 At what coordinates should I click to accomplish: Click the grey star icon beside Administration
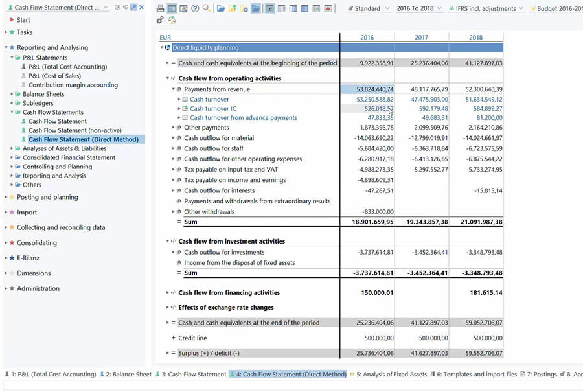click(12, 288)
